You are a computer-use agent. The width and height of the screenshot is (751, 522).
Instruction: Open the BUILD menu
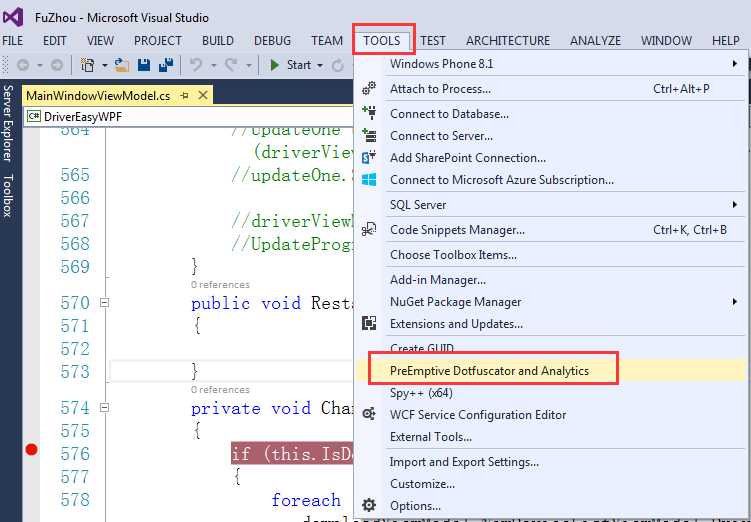click(218, 41)
